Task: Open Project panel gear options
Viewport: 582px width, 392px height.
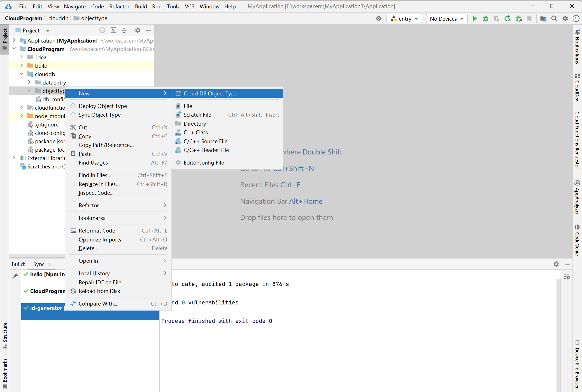Action: pos(138,30)
